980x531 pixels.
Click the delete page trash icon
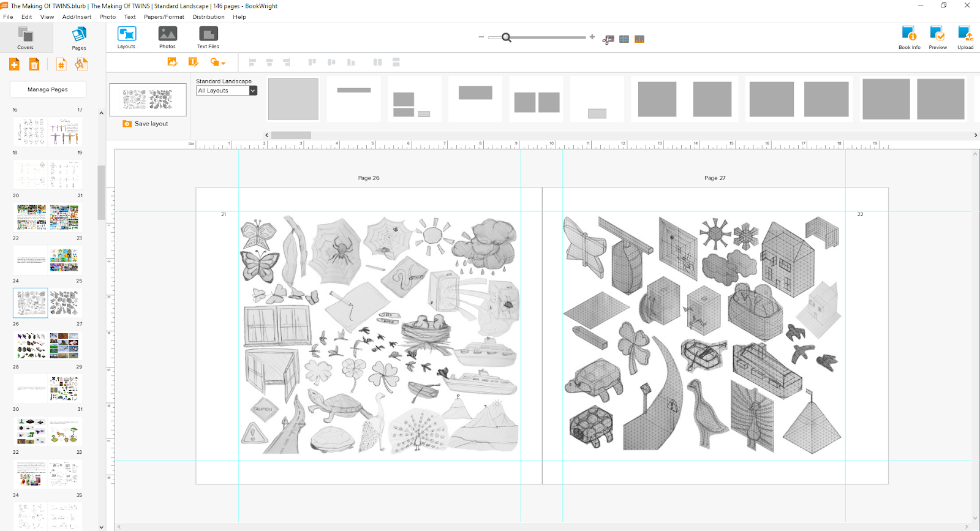34,64
